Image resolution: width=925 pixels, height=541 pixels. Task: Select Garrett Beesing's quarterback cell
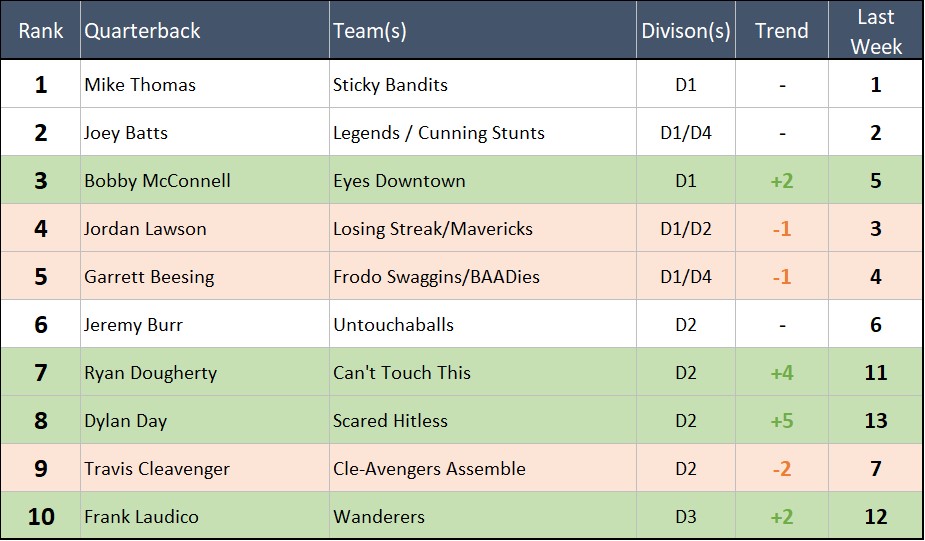[x=149, y=277]
